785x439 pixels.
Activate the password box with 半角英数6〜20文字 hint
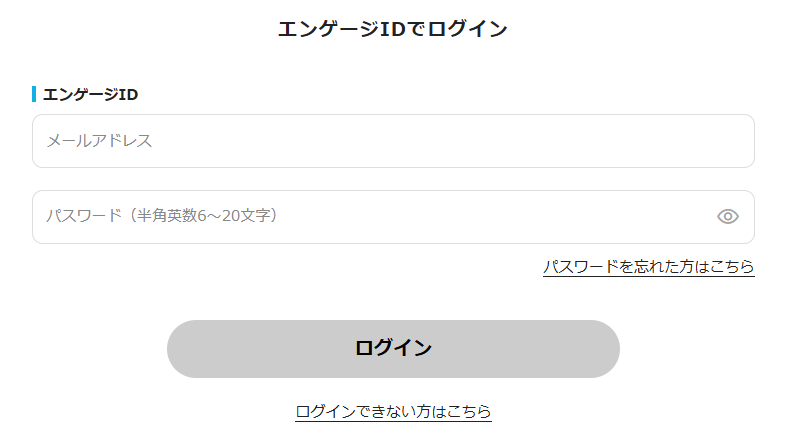393,217
